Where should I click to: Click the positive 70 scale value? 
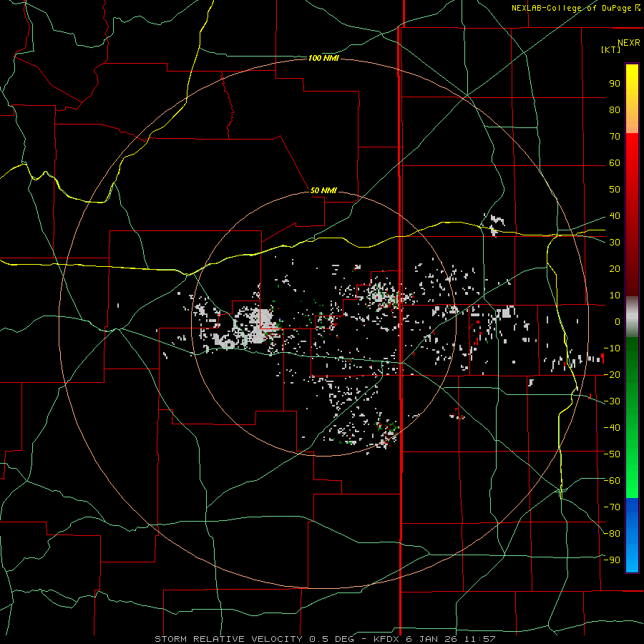coord(615,137)
